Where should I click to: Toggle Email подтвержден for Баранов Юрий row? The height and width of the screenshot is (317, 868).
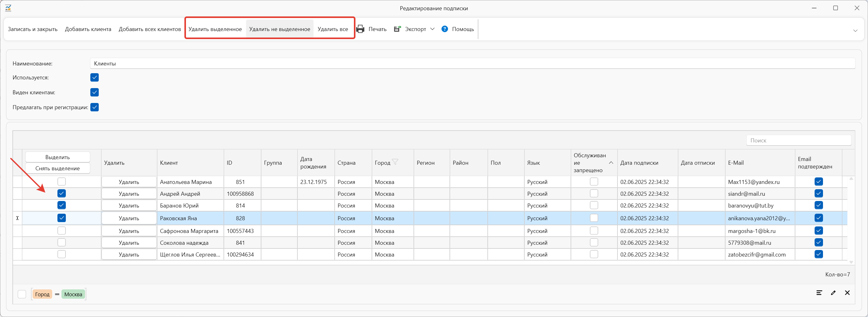click(818, 205)
